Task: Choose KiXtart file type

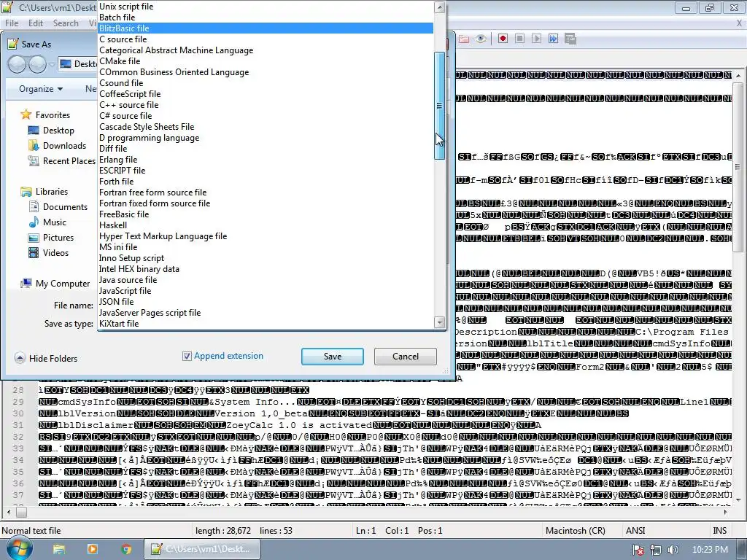Action: [x=266, y=324]
